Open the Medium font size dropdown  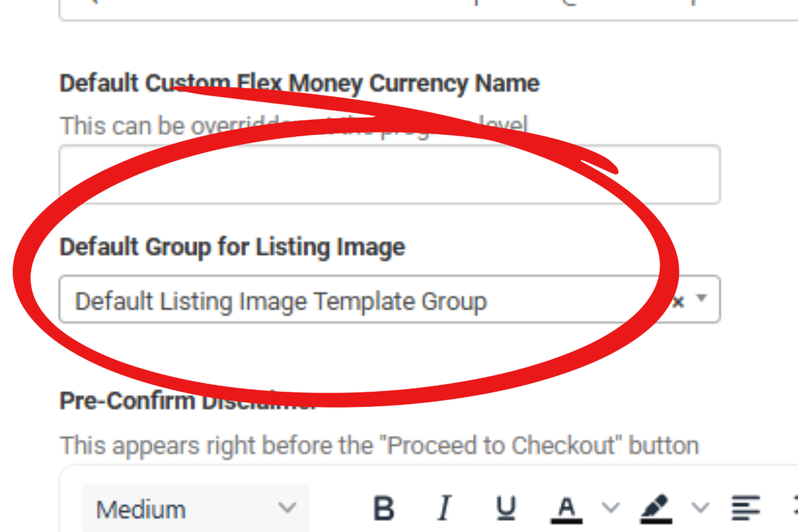click(196, 509)
